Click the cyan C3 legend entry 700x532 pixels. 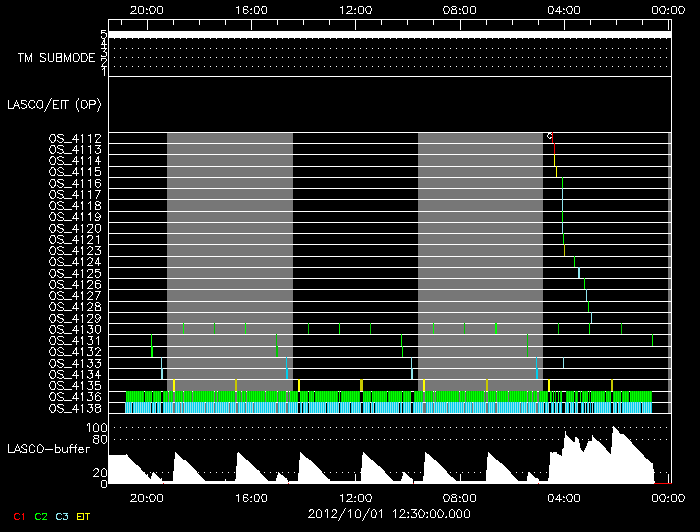coord(62,516)
